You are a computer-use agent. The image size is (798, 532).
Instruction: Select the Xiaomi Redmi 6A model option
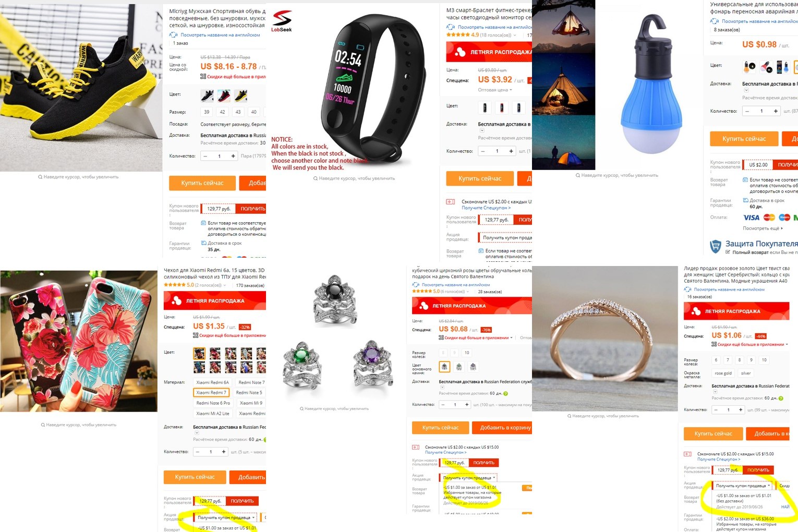212,382
